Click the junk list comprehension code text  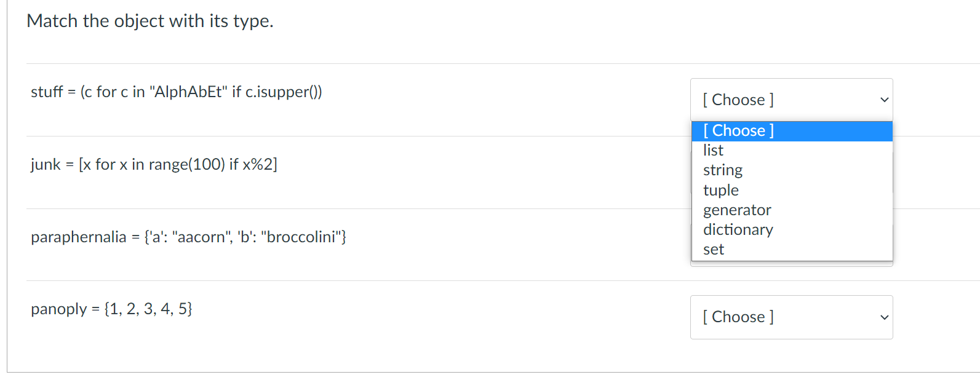(x=154, y=164)
